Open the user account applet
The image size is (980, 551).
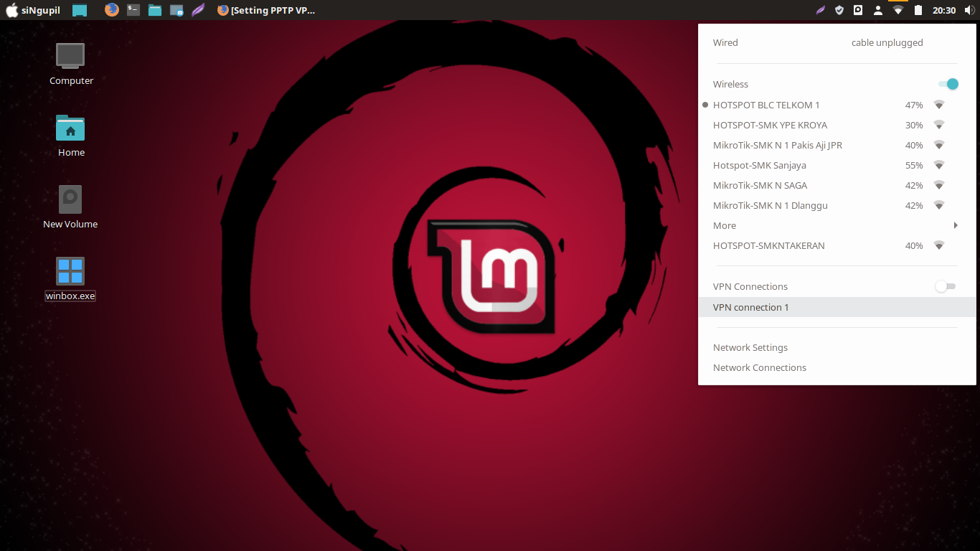coord(878,10)
